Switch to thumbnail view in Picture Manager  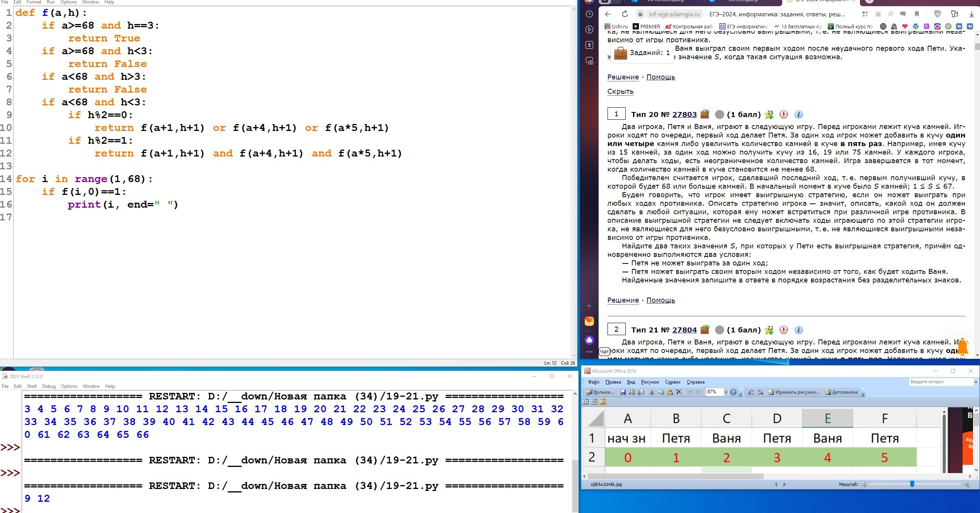pos(585,402)
